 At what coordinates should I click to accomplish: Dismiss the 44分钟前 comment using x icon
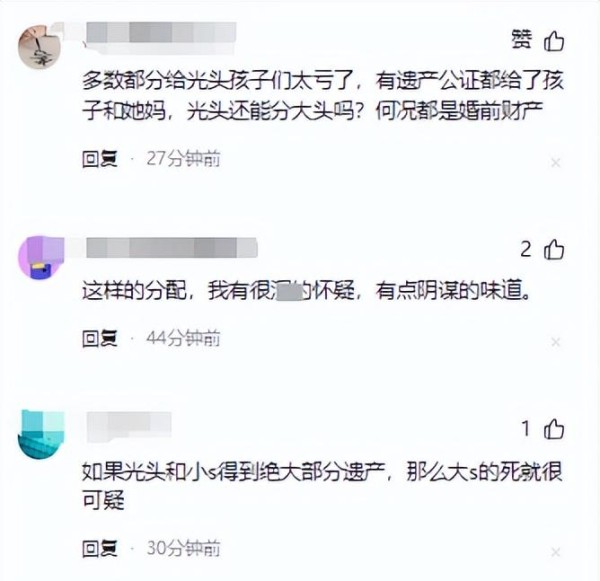tap(556, 342)
